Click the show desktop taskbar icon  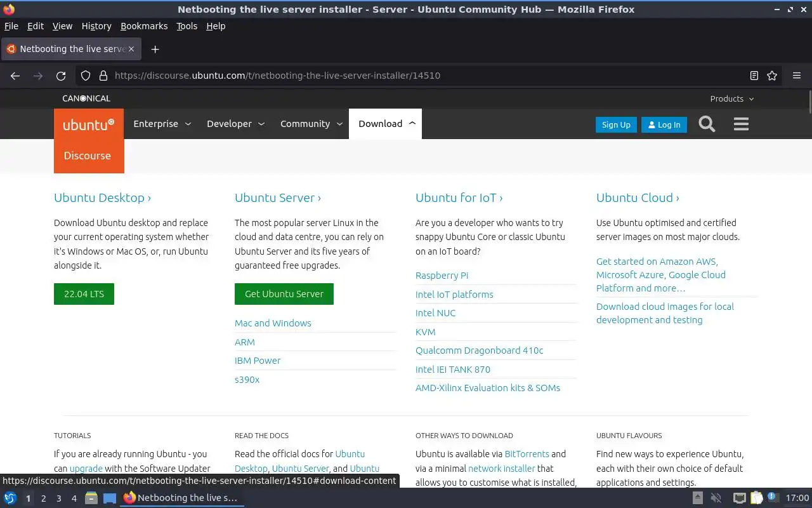110,498
